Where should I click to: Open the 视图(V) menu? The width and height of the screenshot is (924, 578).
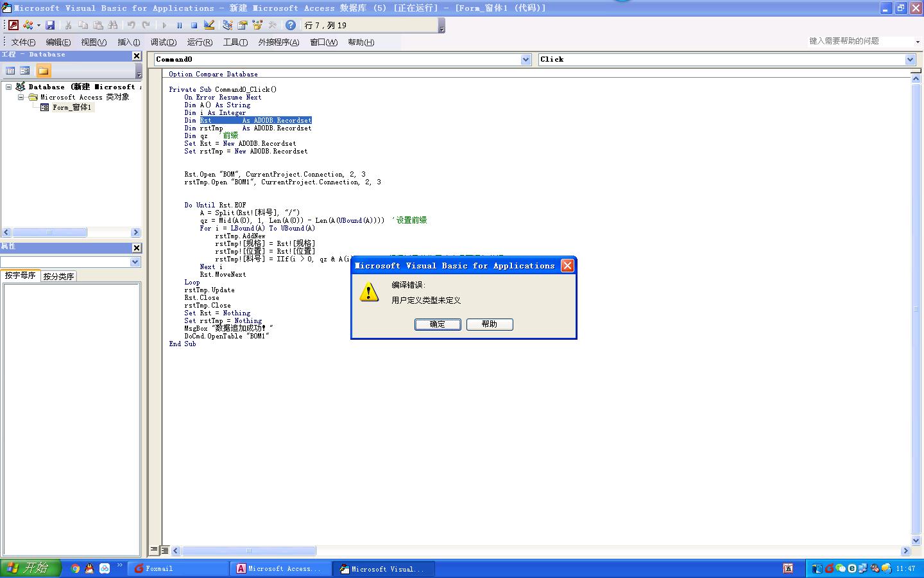[94, 42]
